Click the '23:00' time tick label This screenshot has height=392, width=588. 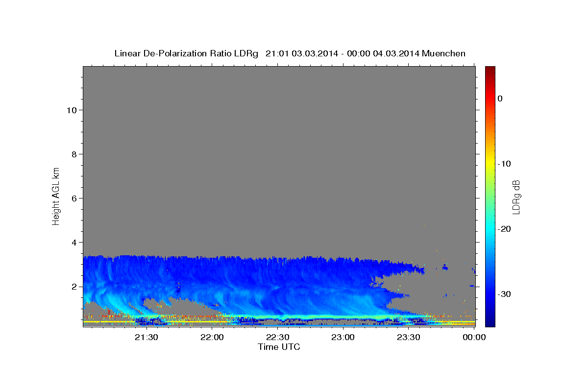tap(343, 337)
